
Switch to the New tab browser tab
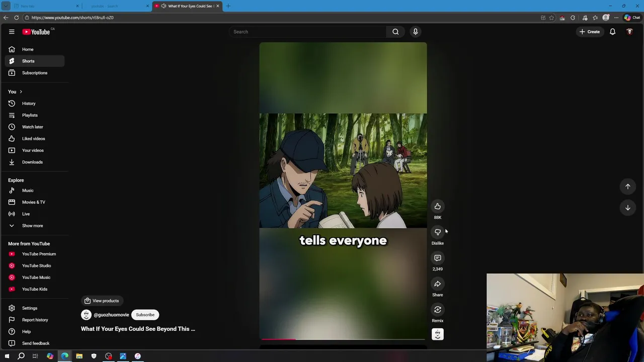pos(46,6)
